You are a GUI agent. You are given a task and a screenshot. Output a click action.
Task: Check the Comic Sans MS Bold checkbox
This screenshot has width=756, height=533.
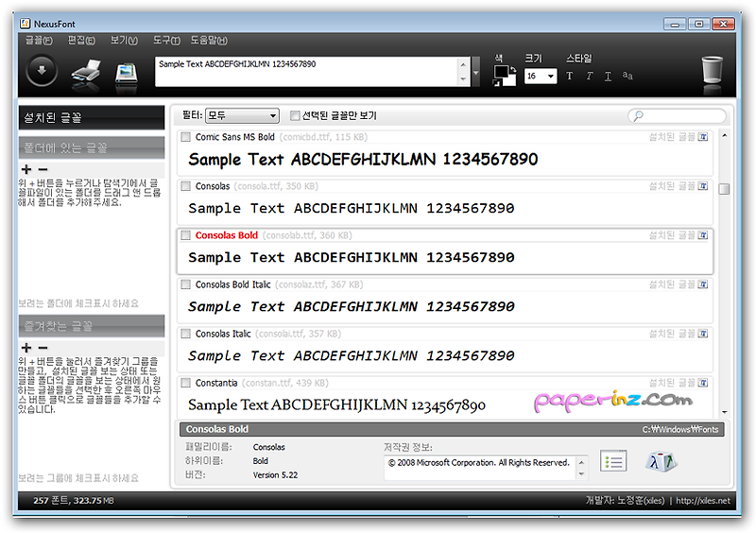(x=185, y=137)
